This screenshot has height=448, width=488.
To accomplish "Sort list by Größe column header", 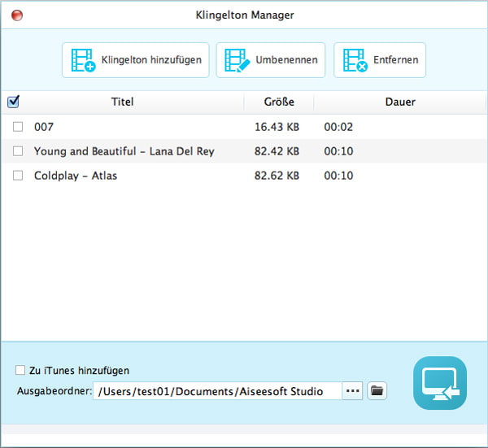I will 278,102.
